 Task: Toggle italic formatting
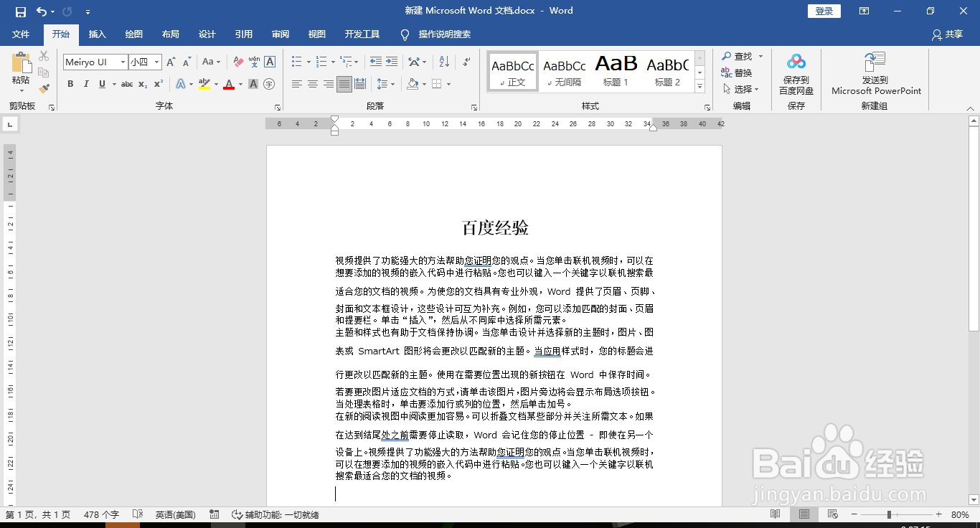click(x=86, y=84)
